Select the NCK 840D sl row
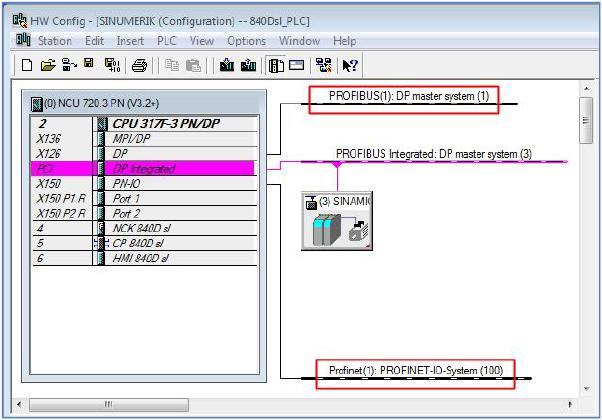This screenshot has width=602, height=420. [x=144, y=228]
